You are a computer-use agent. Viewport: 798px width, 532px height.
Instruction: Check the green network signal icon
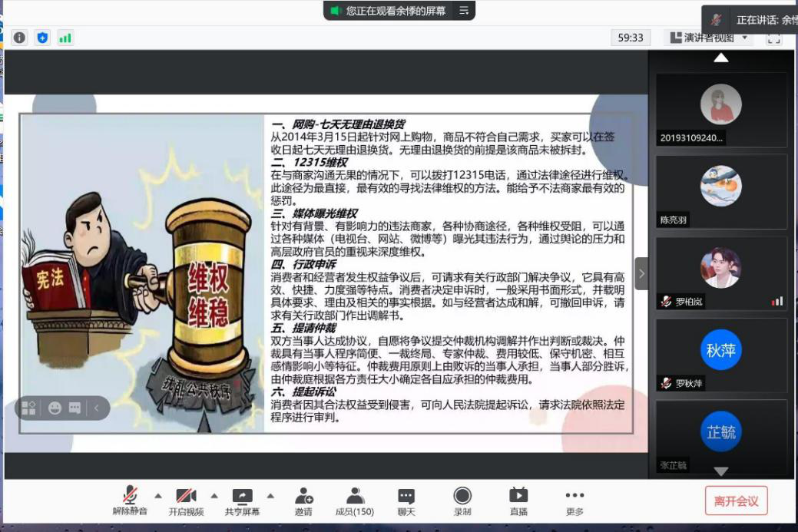pyautogui.click(x=65, y=38)
